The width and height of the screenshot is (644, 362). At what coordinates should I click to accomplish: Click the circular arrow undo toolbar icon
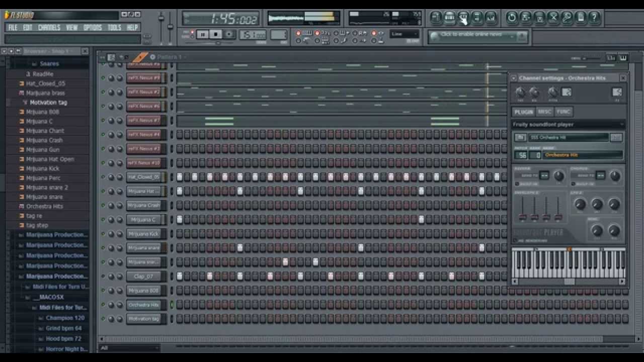pos(512,18)
